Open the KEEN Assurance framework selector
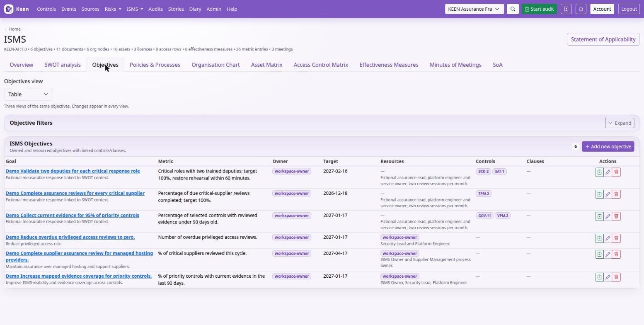This screenshot has width=644, height=325. tap(475, 9)
